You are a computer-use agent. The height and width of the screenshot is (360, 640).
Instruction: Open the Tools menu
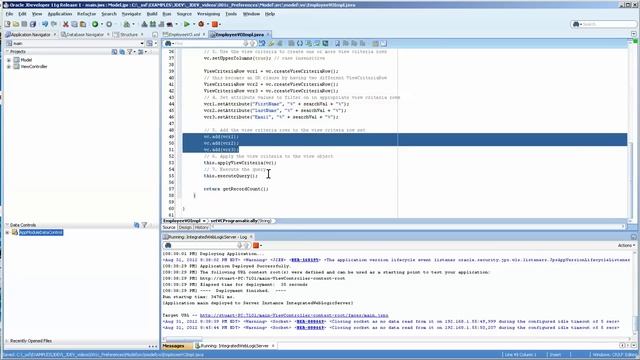pos(231,14)
